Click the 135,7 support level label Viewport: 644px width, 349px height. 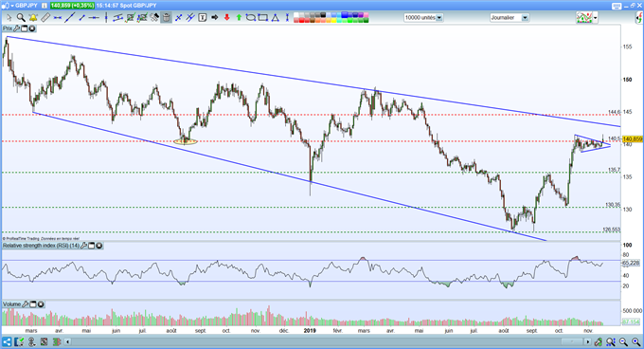[x=614, y=170]
